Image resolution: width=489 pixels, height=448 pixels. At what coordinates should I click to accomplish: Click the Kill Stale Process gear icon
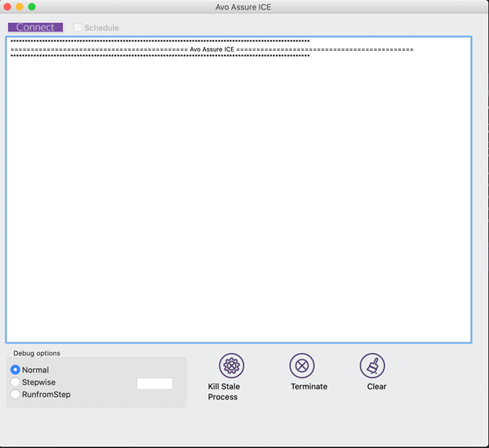231,366
